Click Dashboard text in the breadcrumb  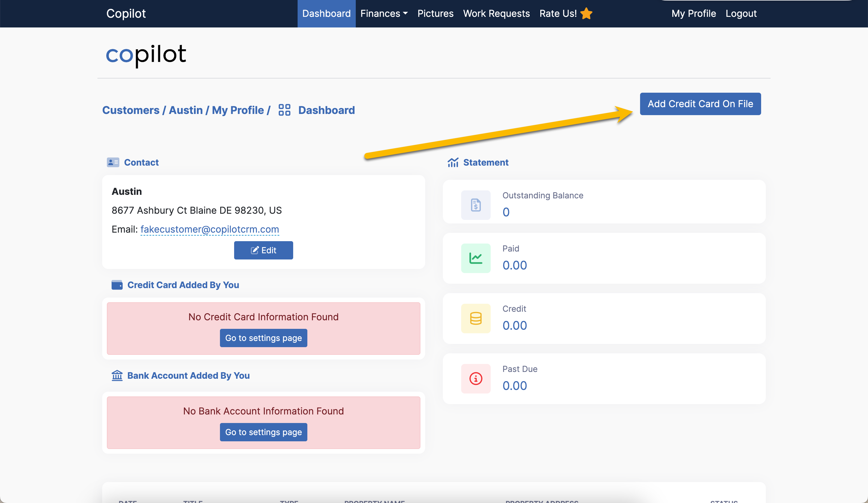pos(327,110)
